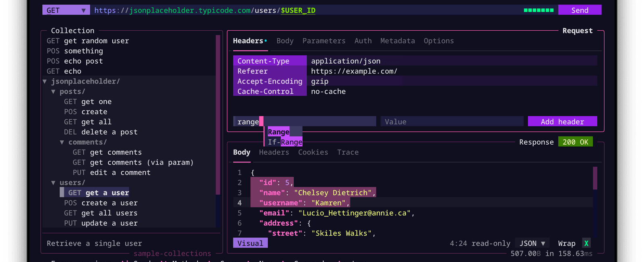Open the JSON language dropdown
Screen dimensions: 644x262
[x=532, y=243]
